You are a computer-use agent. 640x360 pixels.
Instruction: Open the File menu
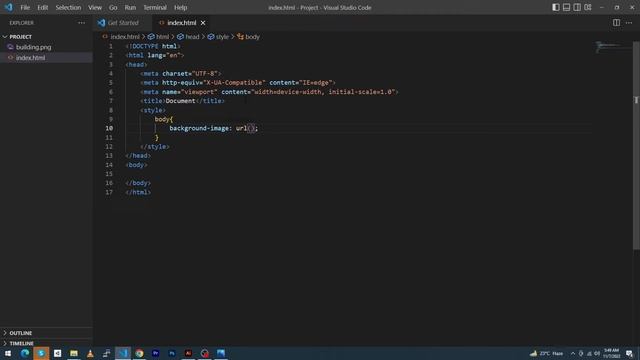click(x=25, y=7)
